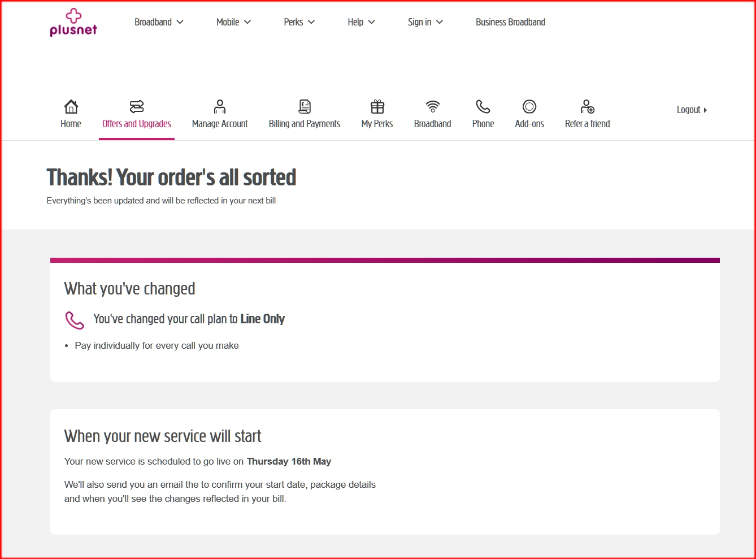This screenshot has width=756, height=559.
Task: Click the pink phone icon beside call plan
Action: click(x=75, y=320)
